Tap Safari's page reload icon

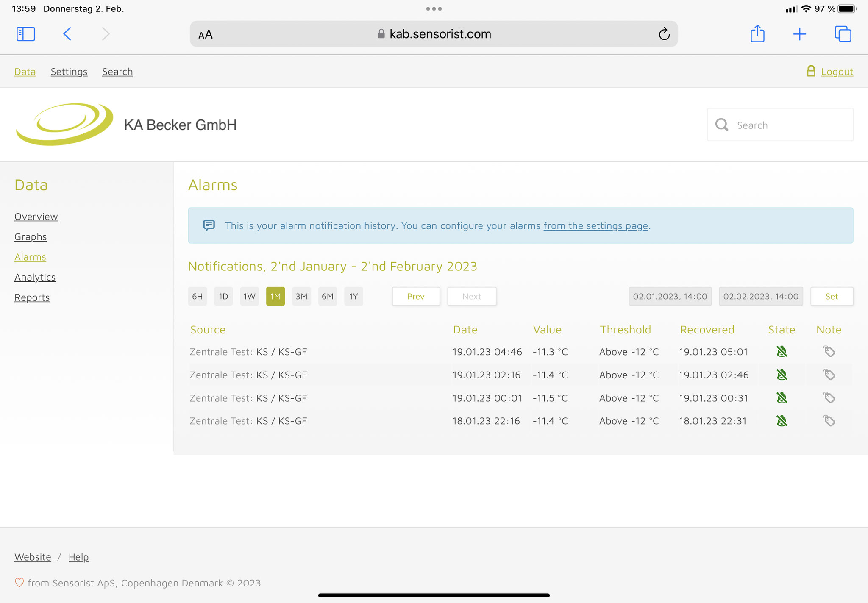pos(664,34)
